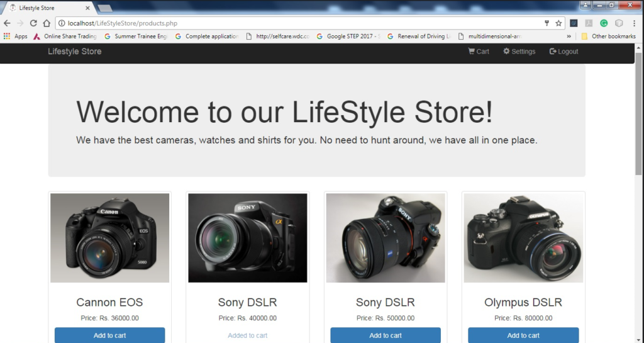This screenshot has height=343, width=644.
Task: Bookmark this page with the star
Action: pyautogui.click(x=558, y=23)
